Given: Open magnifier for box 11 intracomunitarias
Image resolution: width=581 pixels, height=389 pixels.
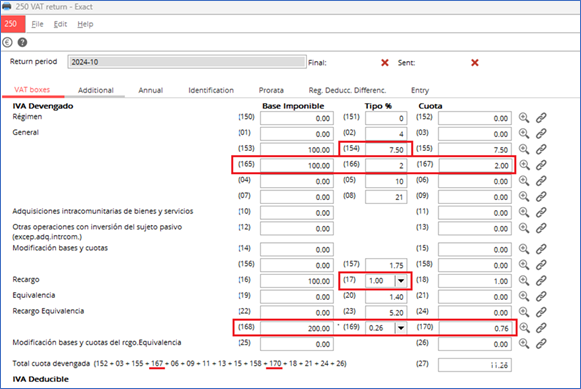Looking at the screenshot, I should [x=524, y=212].
